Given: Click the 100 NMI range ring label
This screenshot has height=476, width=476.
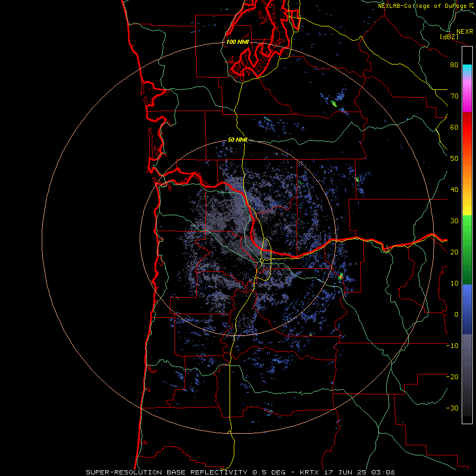Looking at the screenshot, I should pos(237,42).
